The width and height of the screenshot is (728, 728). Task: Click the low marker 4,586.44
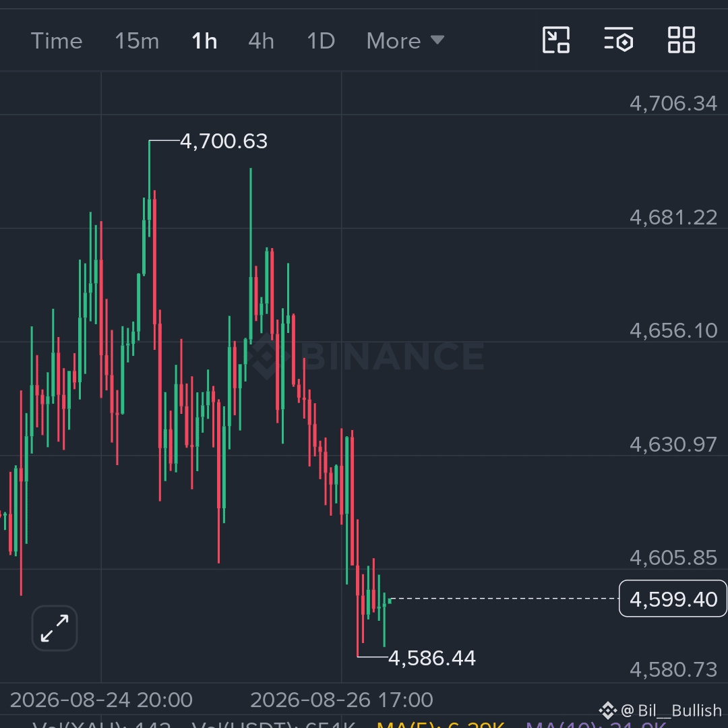pos(432,658)
